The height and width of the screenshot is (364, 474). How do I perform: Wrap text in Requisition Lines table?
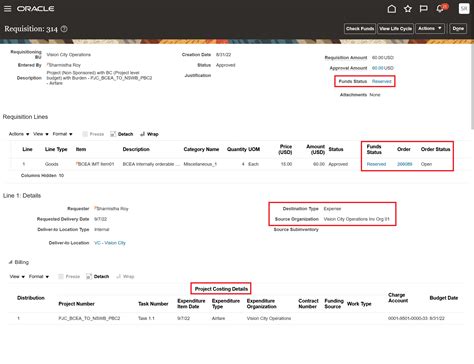pos(149,134)
